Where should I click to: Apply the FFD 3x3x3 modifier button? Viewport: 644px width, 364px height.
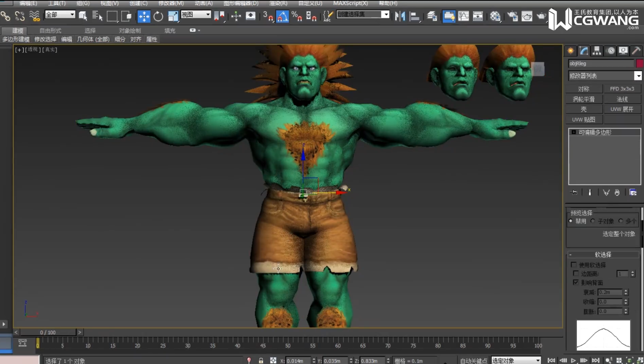click(622, 89)
